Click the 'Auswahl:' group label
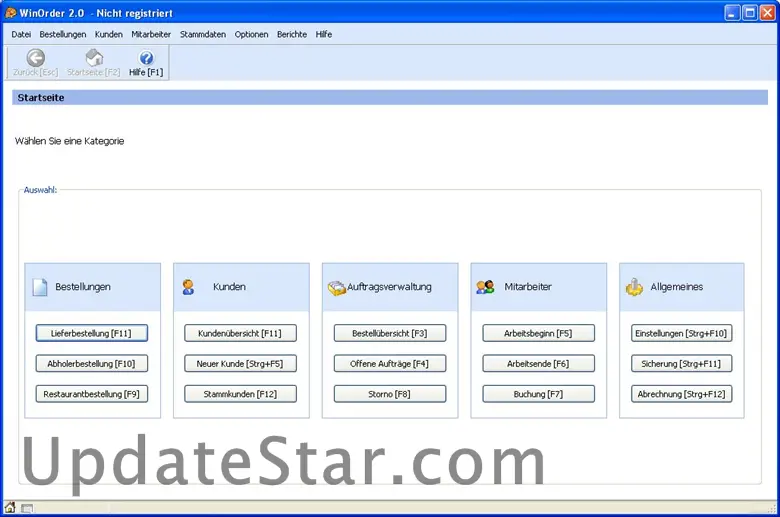This screenshot has height=517, width=780. point(40,190)
